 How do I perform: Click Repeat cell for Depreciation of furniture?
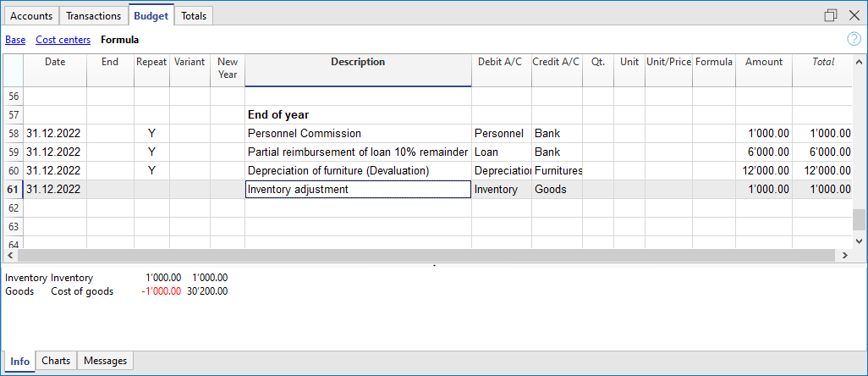(151, 171)
